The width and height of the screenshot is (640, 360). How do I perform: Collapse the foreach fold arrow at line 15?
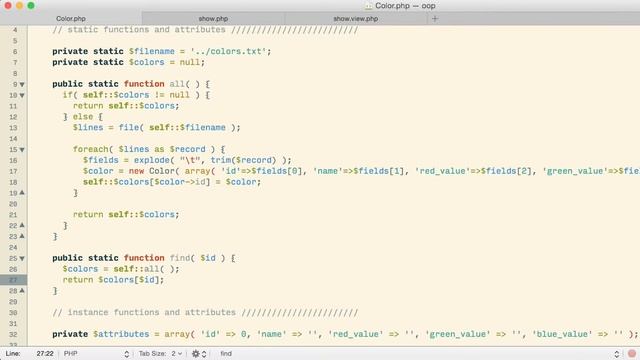pyautogui.click(x=22, y=150)
